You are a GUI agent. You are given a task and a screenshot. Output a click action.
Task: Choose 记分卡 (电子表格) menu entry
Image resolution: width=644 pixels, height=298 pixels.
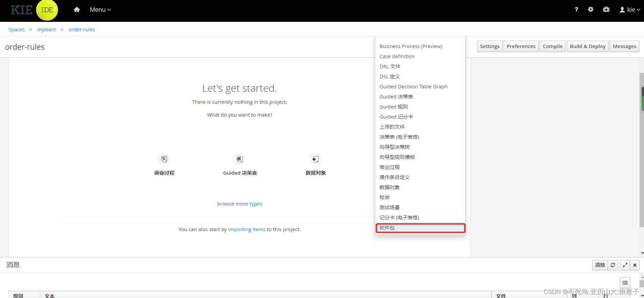coord(420,218)
